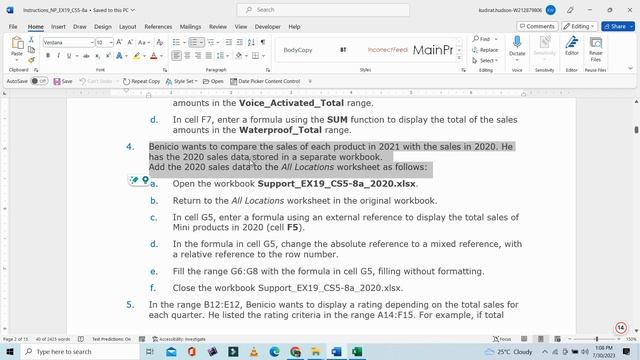640x360 pixels.
Task: Toggle Underline formatting
Action: click(69, 56)
